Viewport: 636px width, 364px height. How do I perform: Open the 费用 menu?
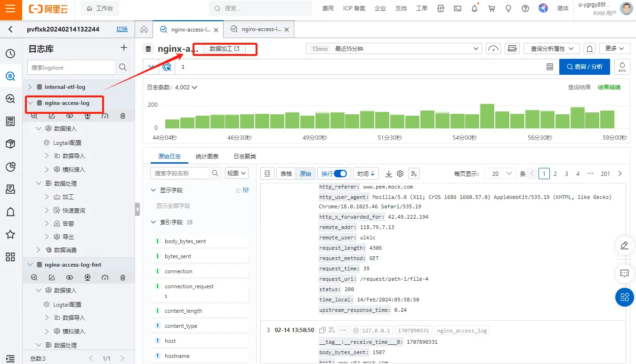[328, 8]
